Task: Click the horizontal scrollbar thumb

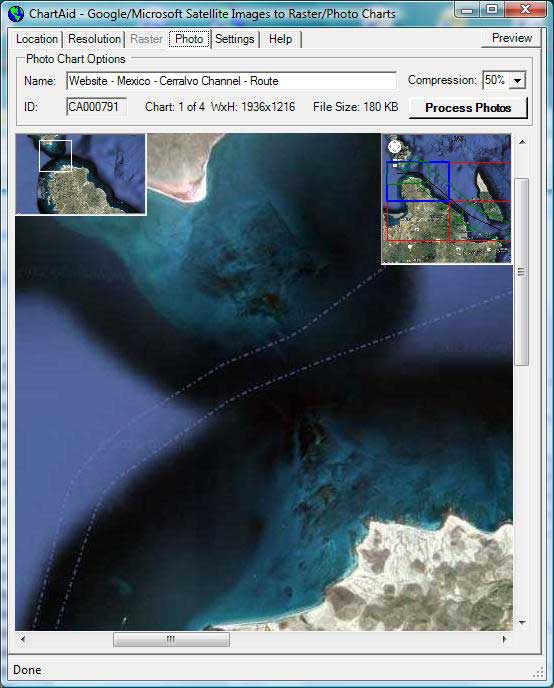Action: tap(171, 639)
